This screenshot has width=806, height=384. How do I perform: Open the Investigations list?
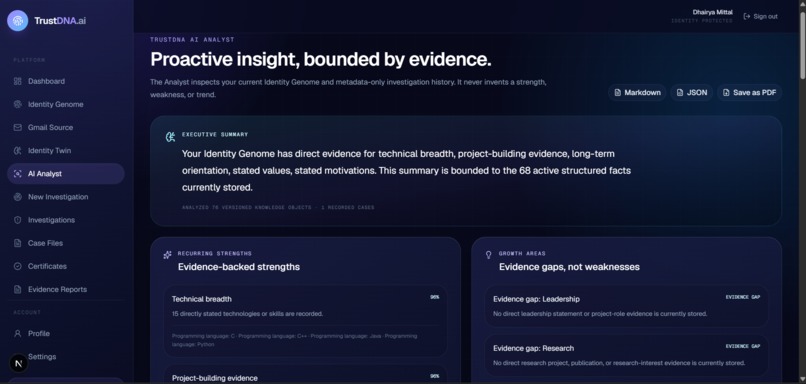point(66,220)
